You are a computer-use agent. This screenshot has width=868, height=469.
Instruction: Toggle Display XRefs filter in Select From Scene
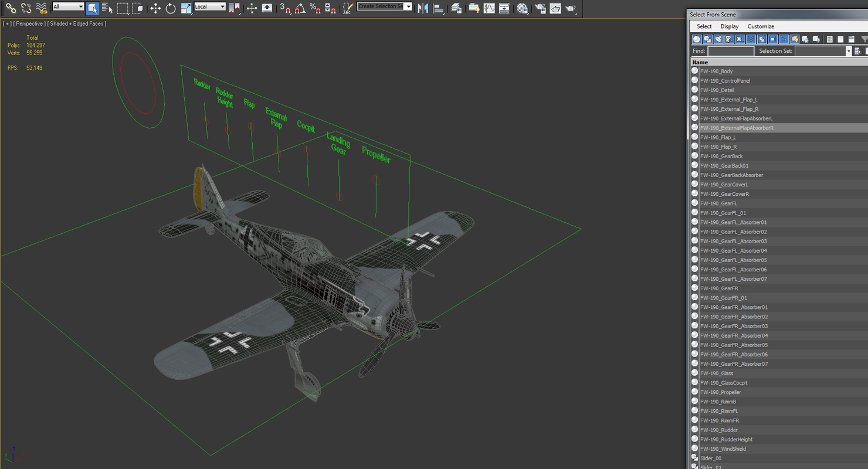point(772,39)
